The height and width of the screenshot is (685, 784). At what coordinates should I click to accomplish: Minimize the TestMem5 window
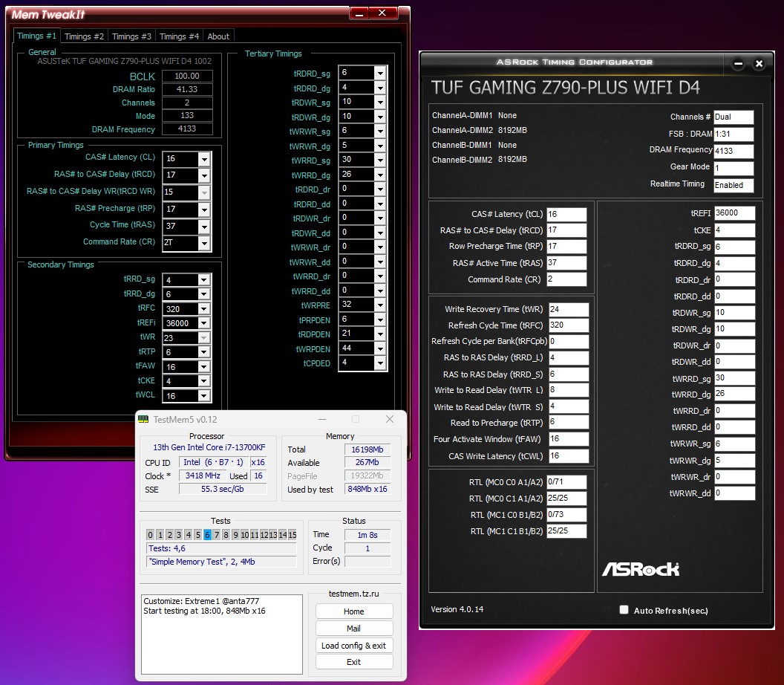pos(322,419)
